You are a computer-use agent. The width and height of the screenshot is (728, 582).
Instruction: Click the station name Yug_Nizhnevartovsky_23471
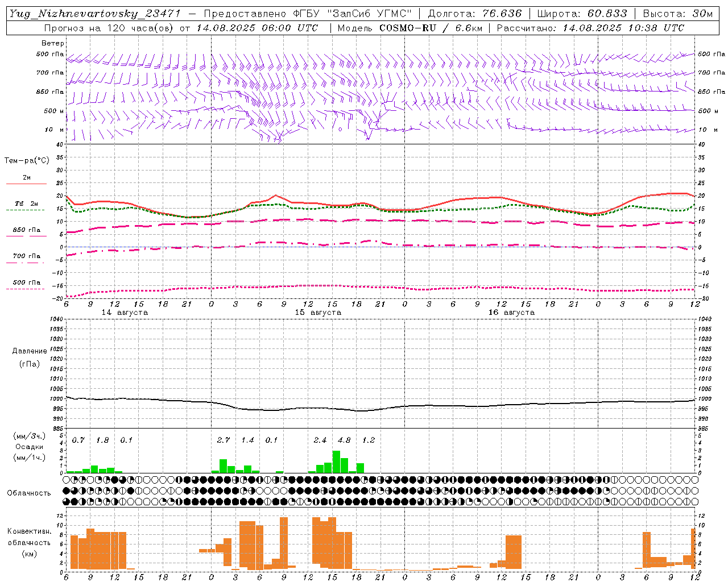94,14
